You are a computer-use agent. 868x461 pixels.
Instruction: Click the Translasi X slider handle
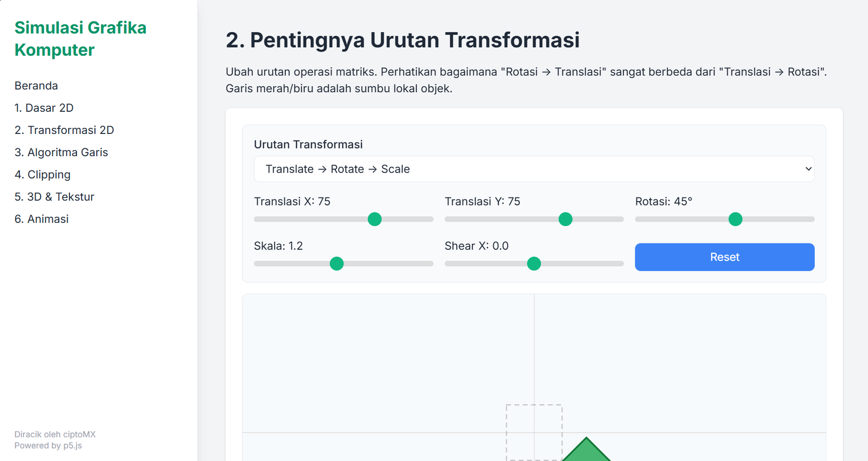(x=374, y=219)
